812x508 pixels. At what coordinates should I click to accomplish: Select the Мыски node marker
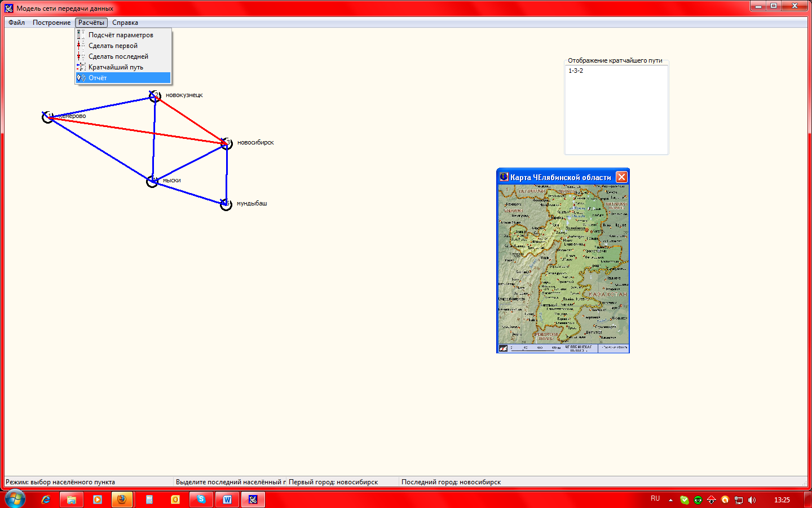coord(152,181)
